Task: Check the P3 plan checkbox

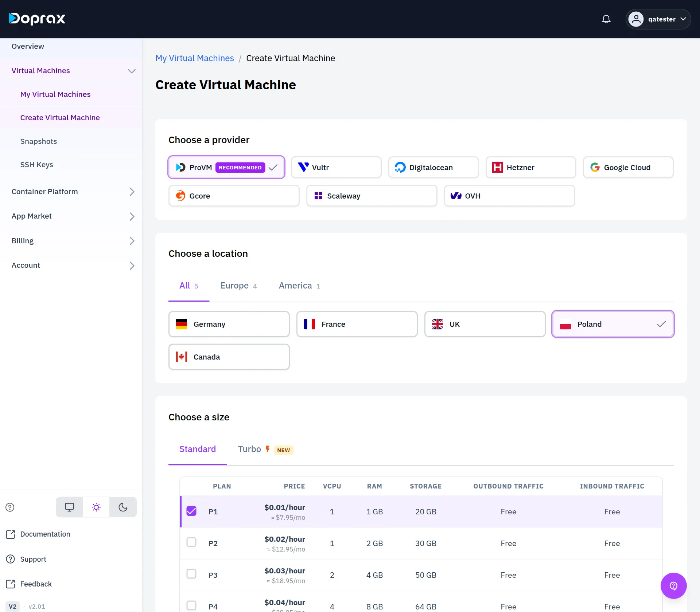Action: 191,574
